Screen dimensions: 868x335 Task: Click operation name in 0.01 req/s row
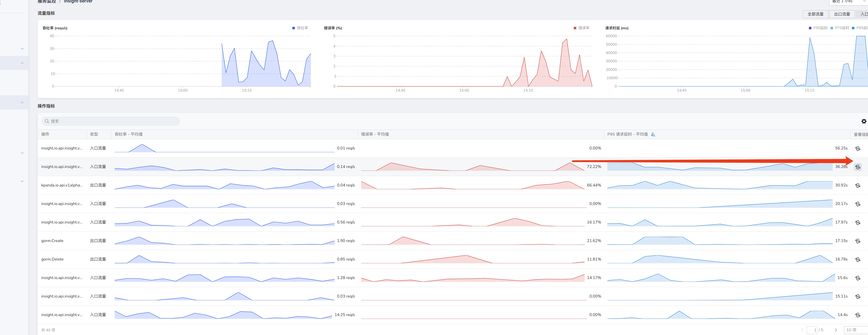click(x=62, y=148)
